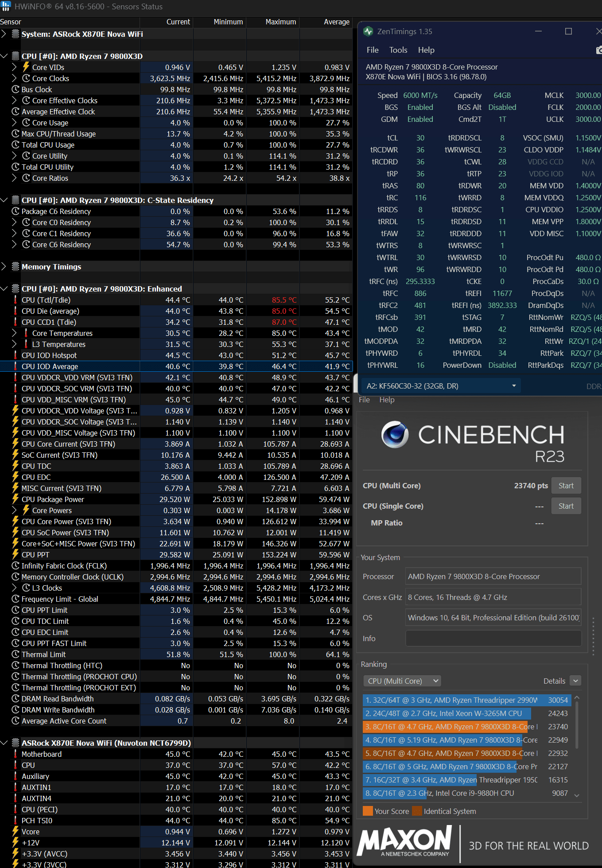Click the lightning icon next to Core VIDs

(x=26, y=67)
